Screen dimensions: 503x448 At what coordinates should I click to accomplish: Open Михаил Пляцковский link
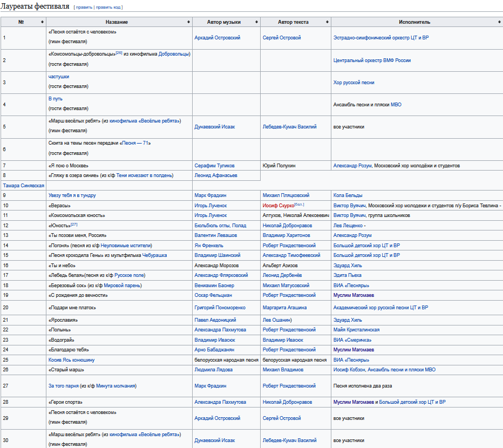286,195
